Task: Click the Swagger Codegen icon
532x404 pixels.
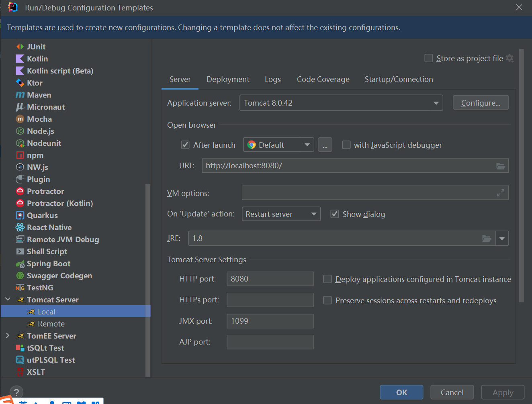Action: (x=20, y=275)
